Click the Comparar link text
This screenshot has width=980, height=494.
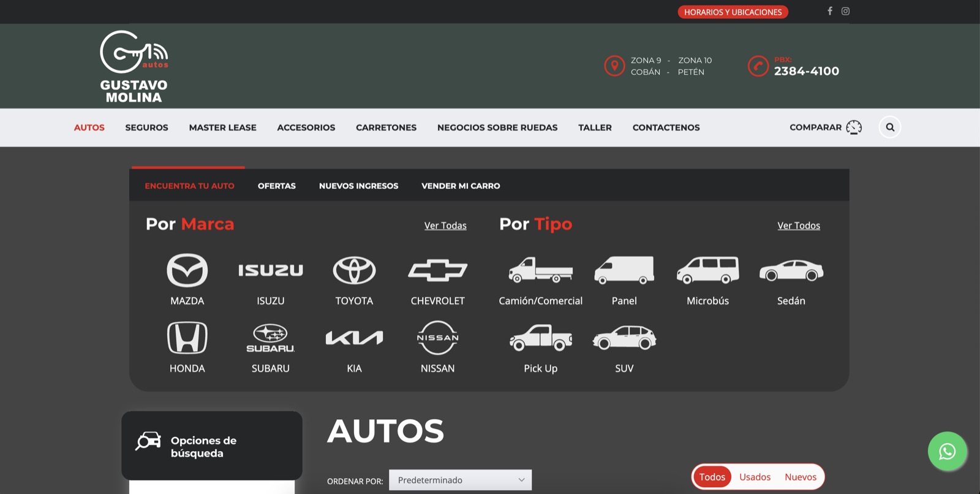(x=816, y=127)
